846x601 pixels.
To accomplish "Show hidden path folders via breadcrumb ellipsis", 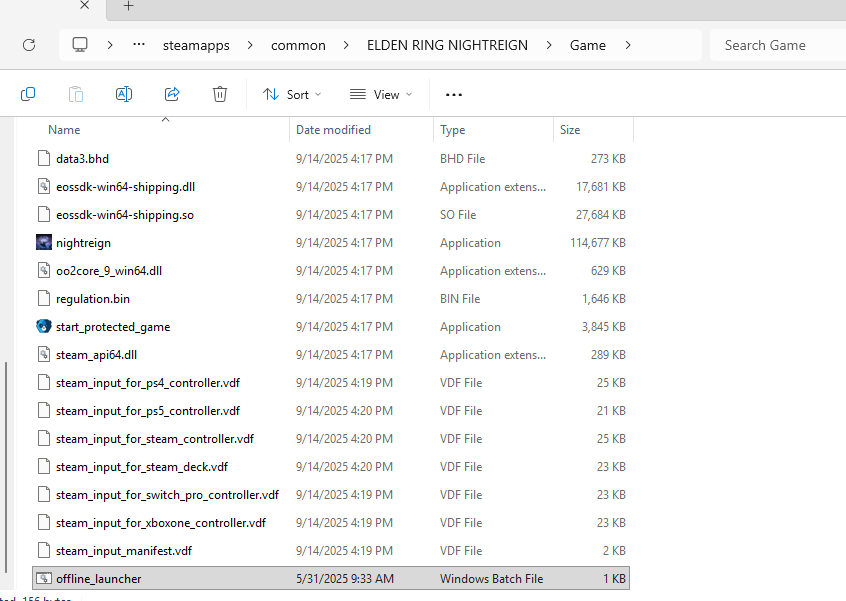I will [x=139, y=45].
